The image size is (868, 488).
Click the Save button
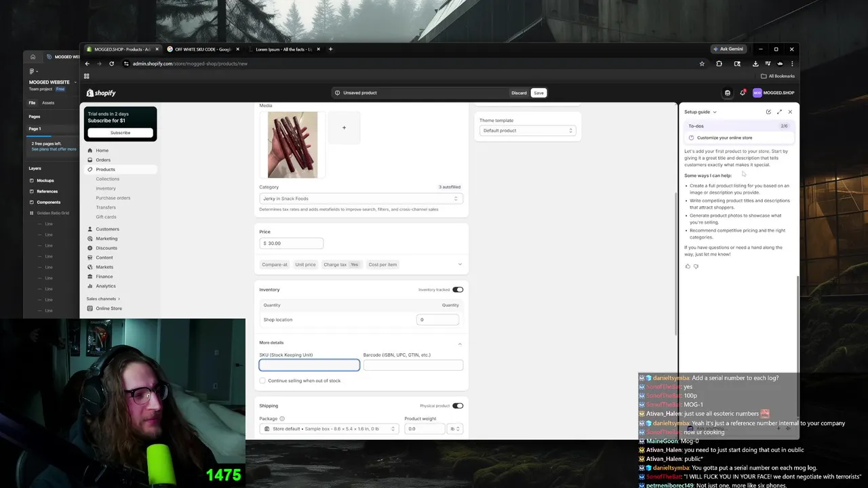point(538,93)
